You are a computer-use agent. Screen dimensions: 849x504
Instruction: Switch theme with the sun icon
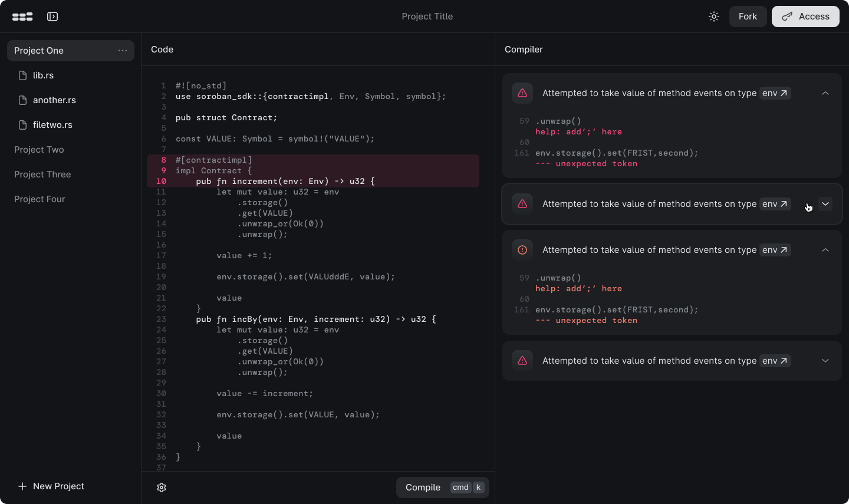(714, 17)
